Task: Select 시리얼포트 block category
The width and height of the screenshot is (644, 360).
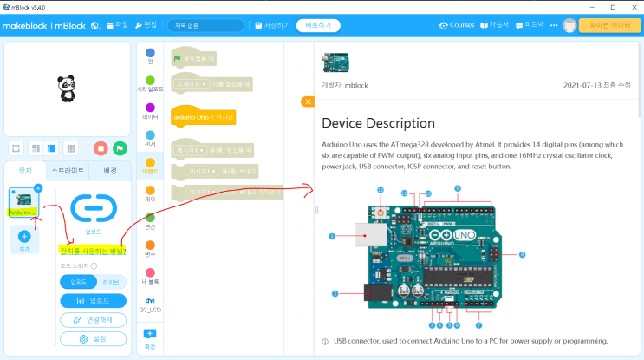Action: 150,84
